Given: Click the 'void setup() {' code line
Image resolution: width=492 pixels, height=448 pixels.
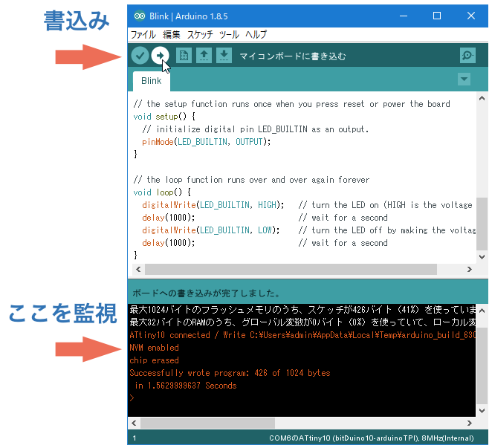Looking at the screenshot, I should click(164, 117).
